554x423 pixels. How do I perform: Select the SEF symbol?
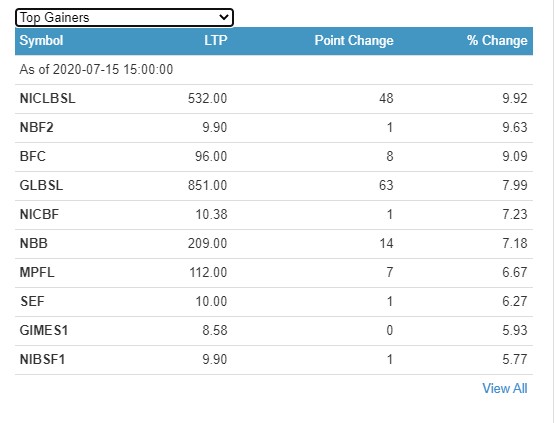(x=32, y=301)
